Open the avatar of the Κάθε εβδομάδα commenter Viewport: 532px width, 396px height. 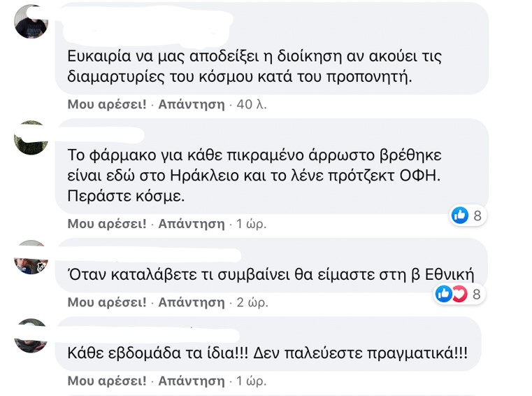(31, 336)
